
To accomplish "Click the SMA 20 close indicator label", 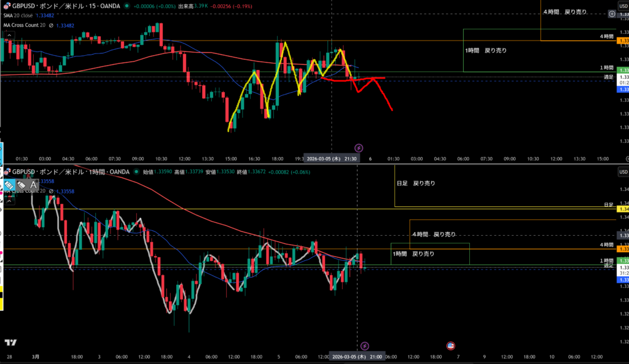I will point(22,15).
